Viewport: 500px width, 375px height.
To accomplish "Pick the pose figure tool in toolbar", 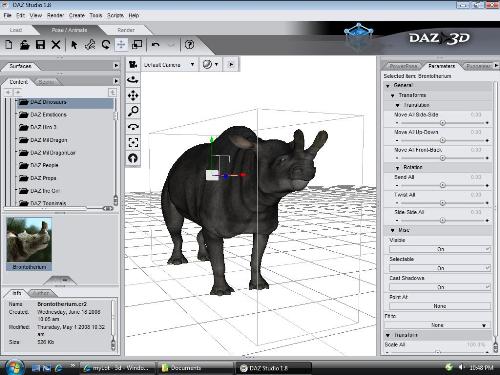I will coord(90,45).
